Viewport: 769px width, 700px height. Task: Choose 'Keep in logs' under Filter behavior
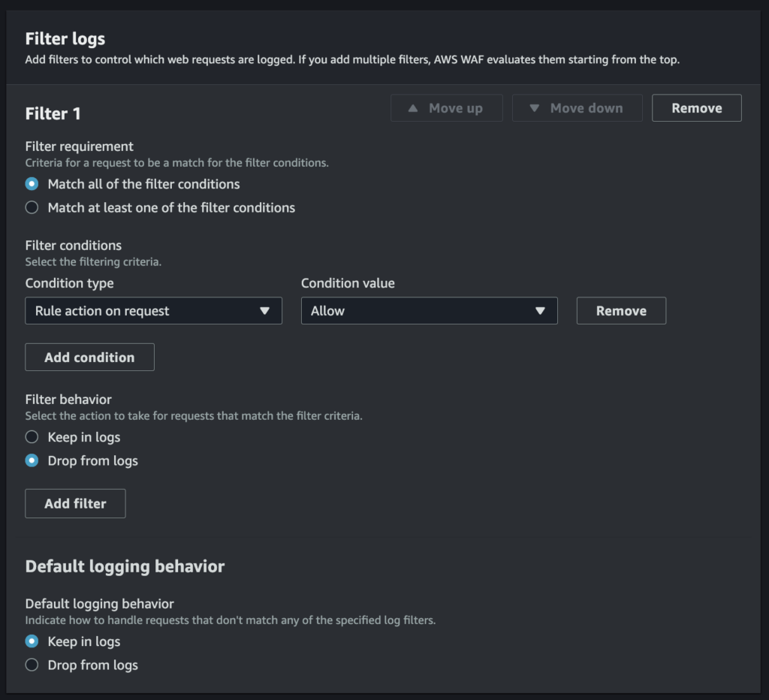(x=32, y=437)
